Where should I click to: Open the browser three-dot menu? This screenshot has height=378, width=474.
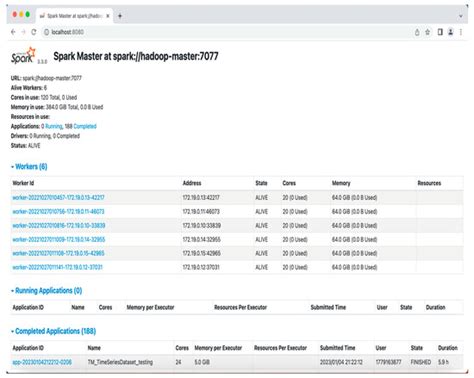461,32
